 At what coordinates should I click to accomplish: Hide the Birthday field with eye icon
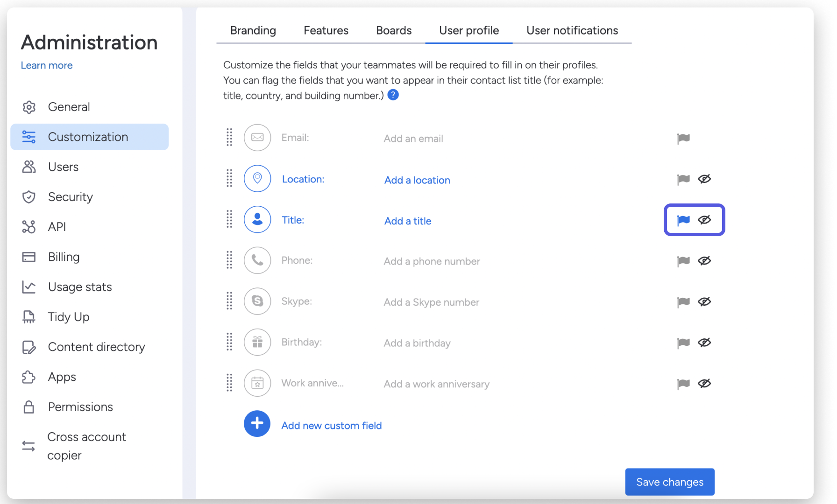[704, 343]
